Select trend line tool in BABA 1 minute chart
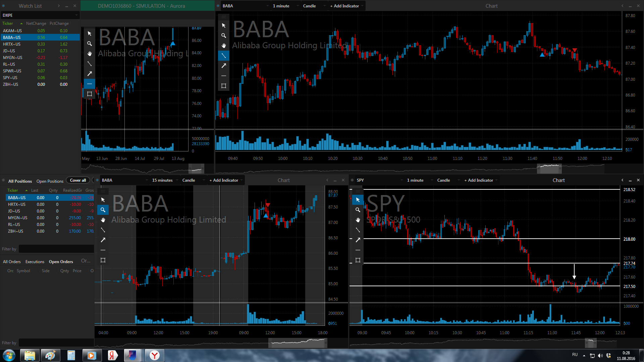The image size is (644, 362). (x=224, y=56)
